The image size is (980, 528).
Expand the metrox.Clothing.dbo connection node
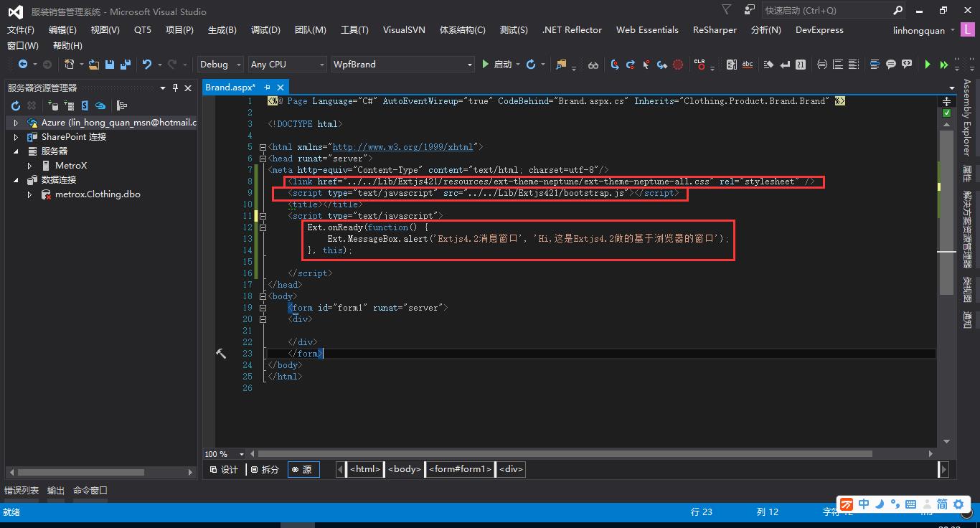[29, 194]
